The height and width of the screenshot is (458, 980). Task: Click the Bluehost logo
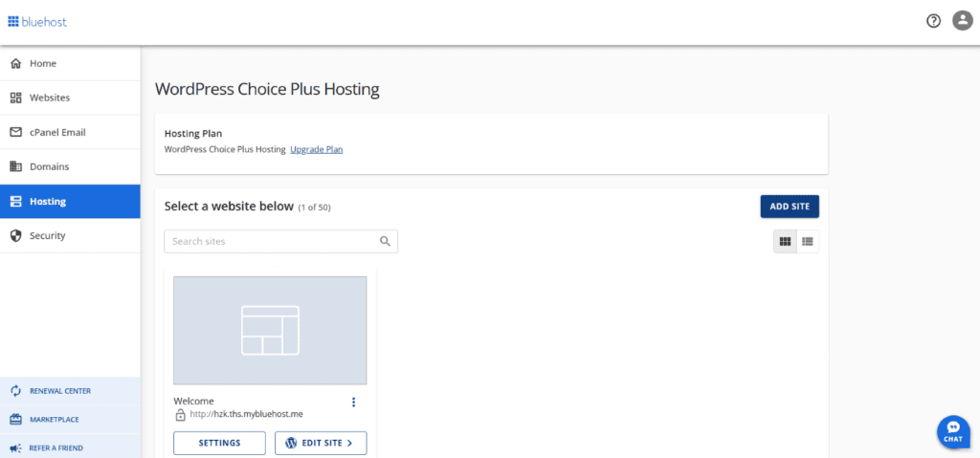click(37, 22)
